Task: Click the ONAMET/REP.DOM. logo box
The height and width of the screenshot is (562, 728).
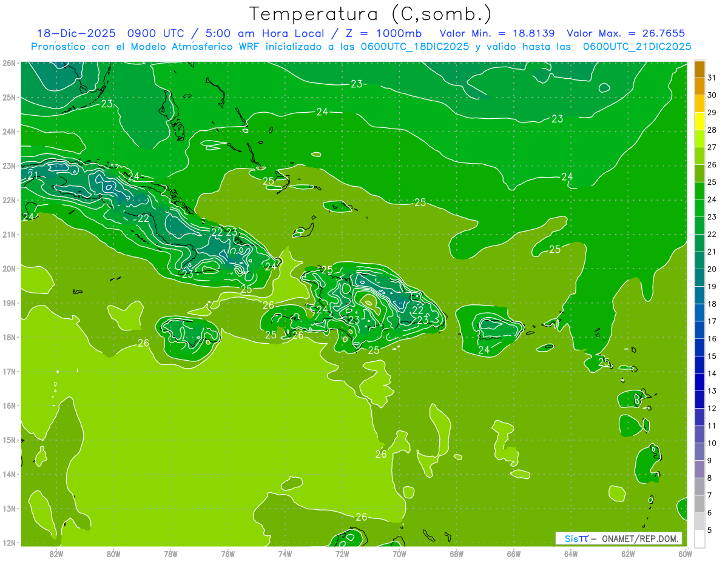Action: click(619, 538)
